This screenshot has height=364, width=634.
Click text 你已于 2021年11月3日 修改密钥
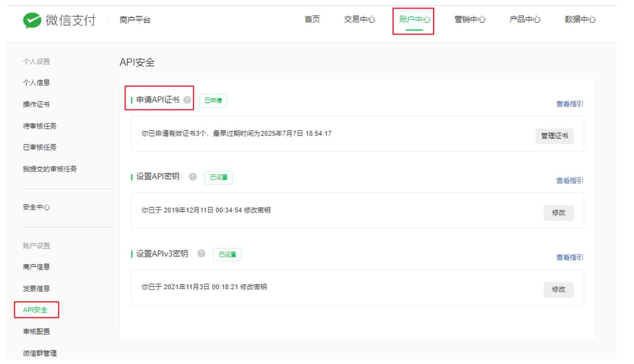204,287
